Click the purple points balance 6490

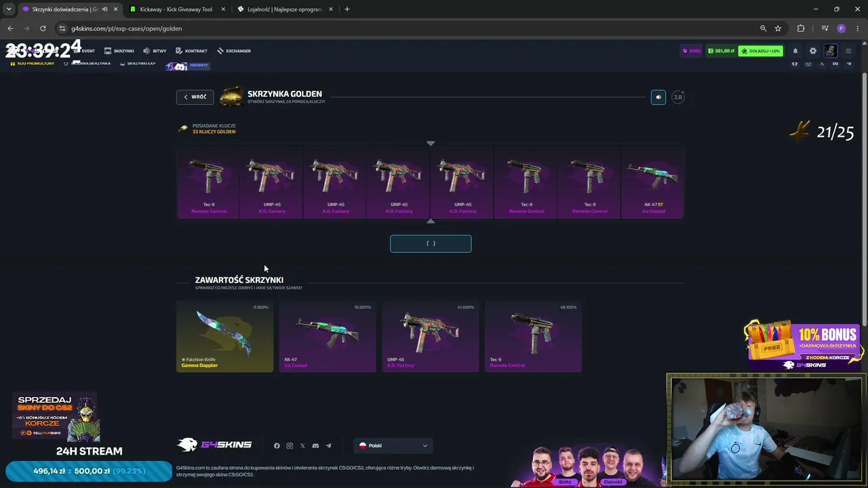(x=692, y=51)
